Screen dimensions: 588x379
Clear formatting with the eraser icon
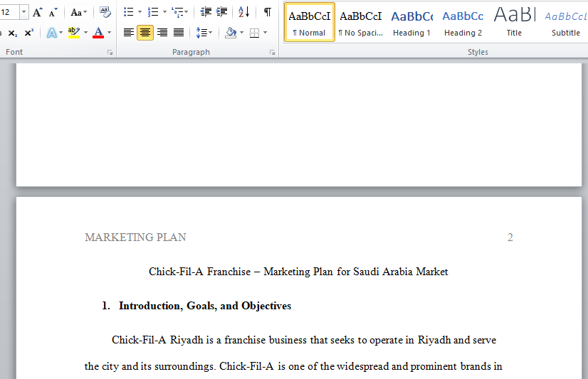coord(105,12)
